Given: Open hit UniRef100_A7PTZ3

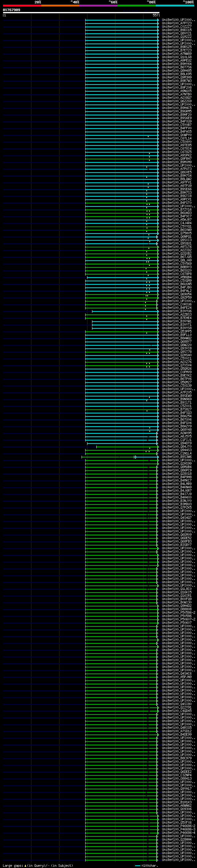Looking at the screenshot, I should (176, 23).
